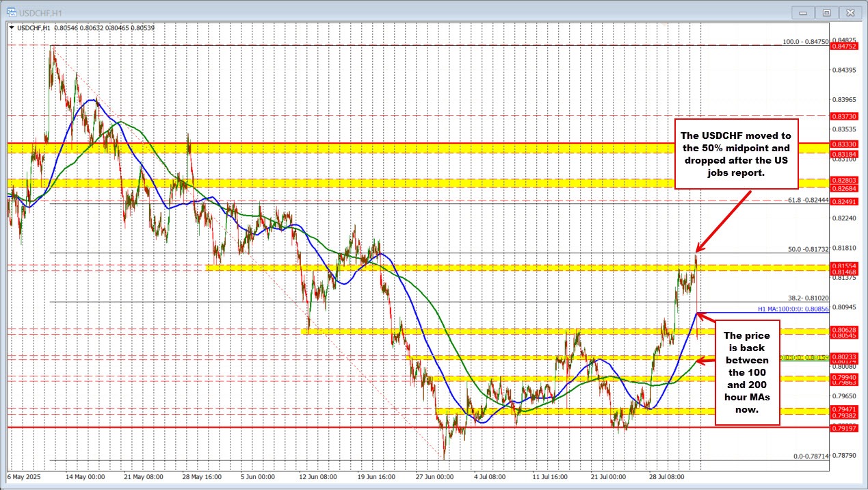Viewport: 868px width, 490px height.
Task: Click the red 0.82684 price tag
Action: pos(845,189)
